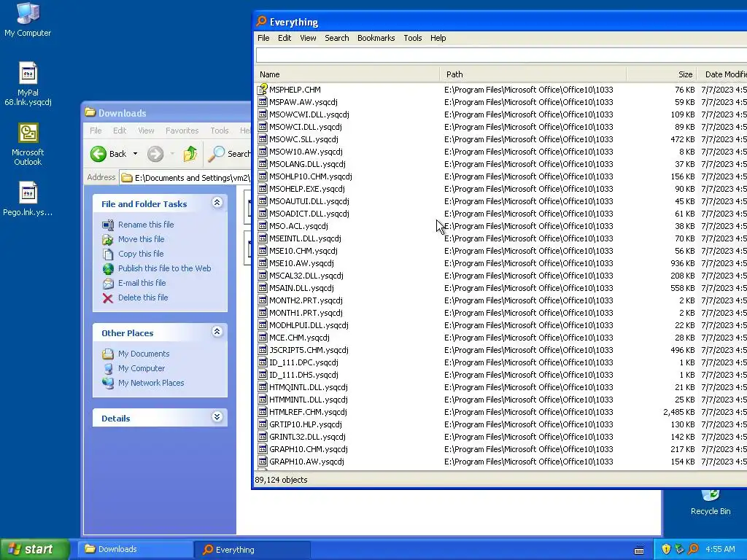Click 2,485 KB size cell

679,412
